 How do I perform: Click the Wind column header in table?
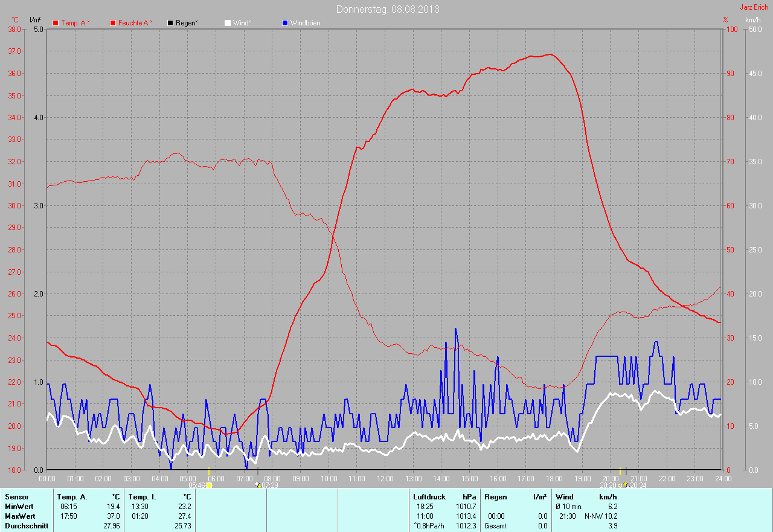(564, 497)
